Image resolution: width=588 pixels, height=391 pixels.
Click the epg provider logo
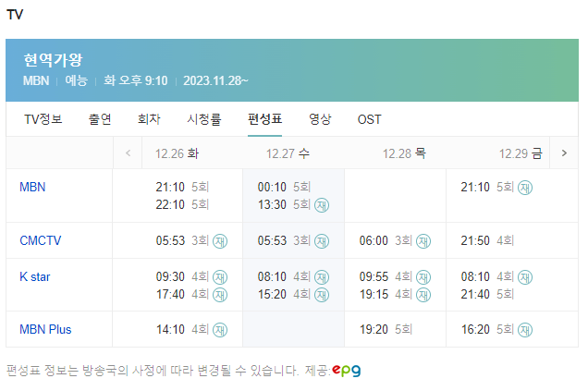point(347,370)
